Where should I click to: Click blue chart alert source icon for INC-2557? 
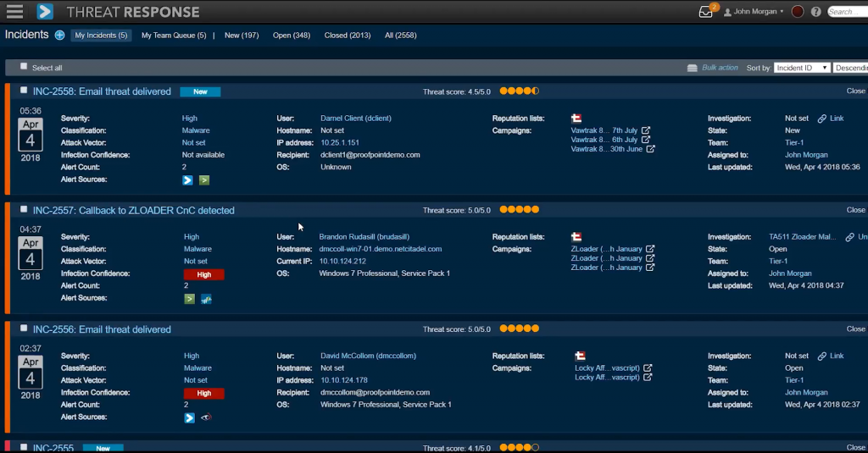pos(206,299)
